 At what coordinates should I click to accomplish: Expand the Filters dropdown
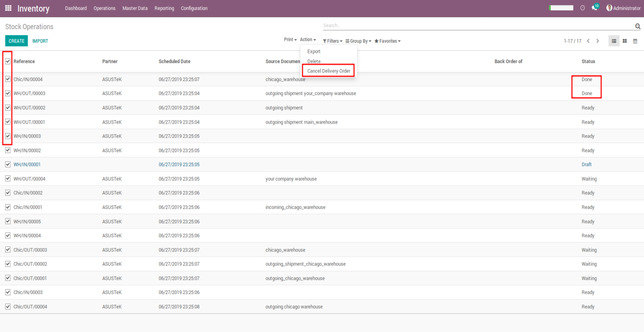332,41
